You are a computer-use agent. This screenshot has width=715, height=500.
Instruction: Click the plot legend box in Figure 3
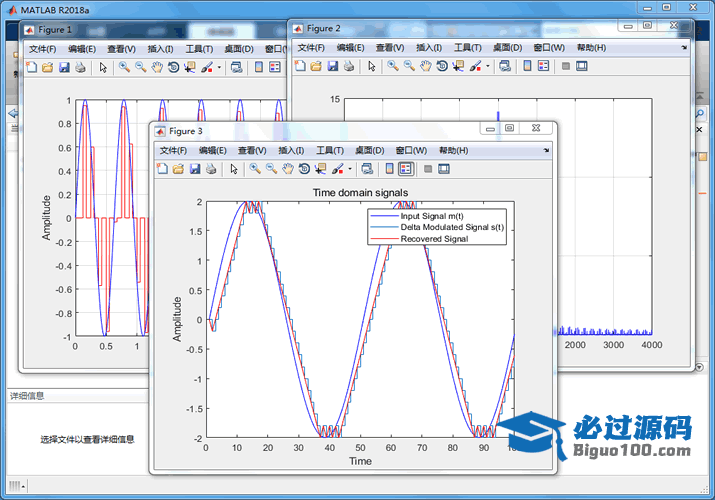[x=437, y=227]
